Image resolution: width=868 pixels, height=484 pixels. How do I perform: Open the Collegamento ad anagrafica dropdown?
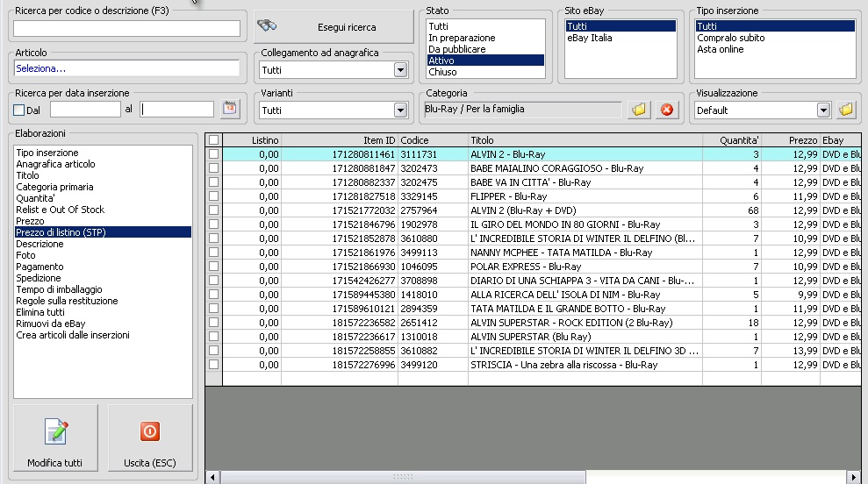tap(401, 70)
